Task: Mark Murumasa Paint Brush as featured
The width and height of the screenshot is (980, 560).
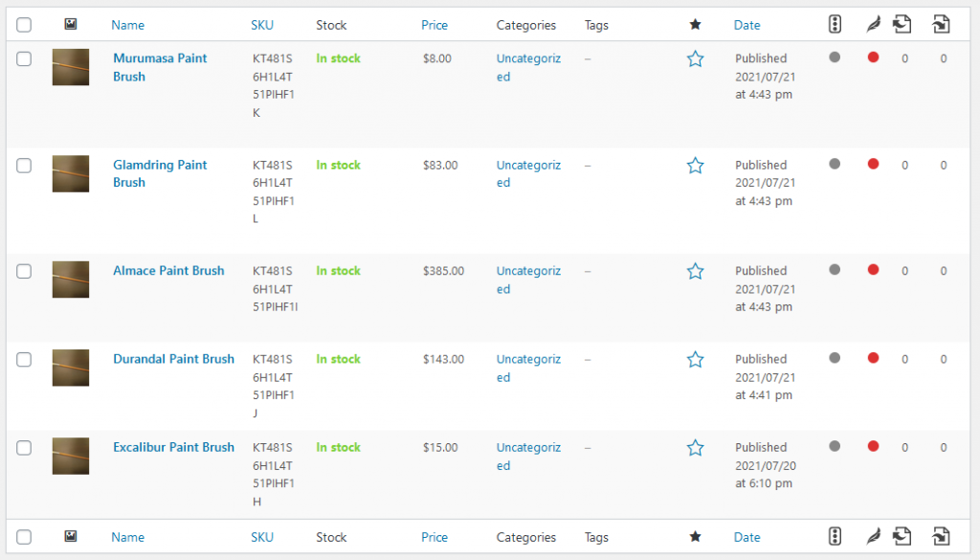Action: tap(695, 58)
